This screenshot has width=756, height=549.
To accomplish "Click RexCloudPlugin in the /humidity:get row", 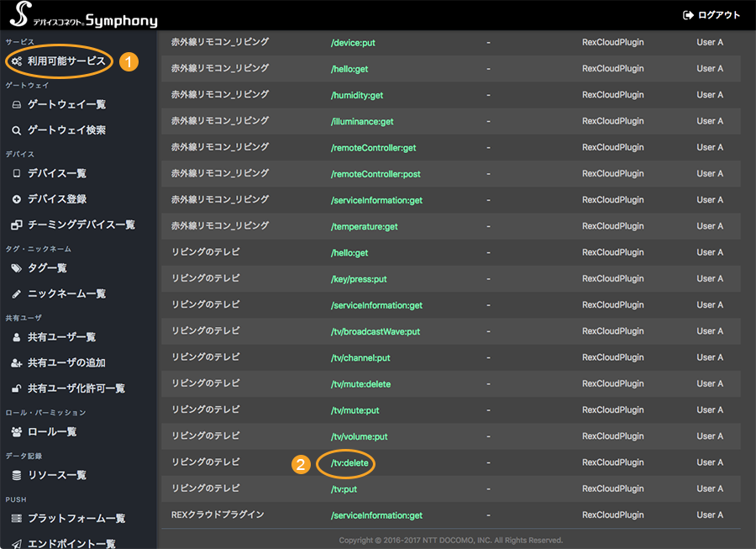I will click(x=613, y=94).
